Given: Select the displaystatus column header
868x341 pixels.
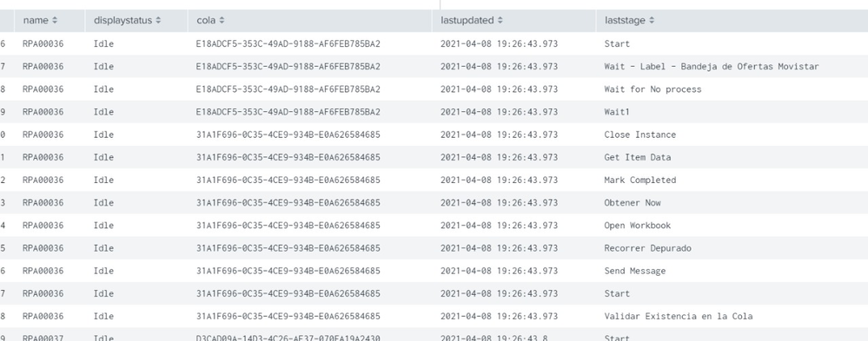Looking at the screenshot, I should 136,21.
